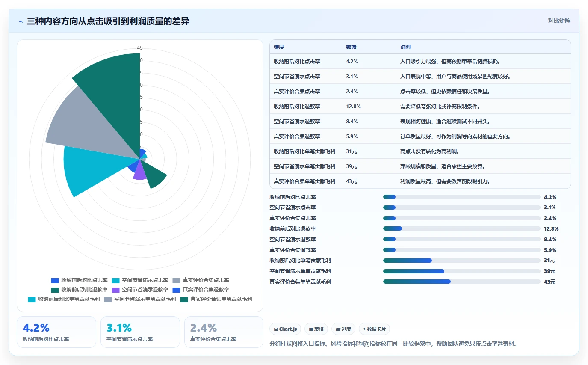588x365 pixels.
Task: Click the 进度 chip
Action: [343, 329]
